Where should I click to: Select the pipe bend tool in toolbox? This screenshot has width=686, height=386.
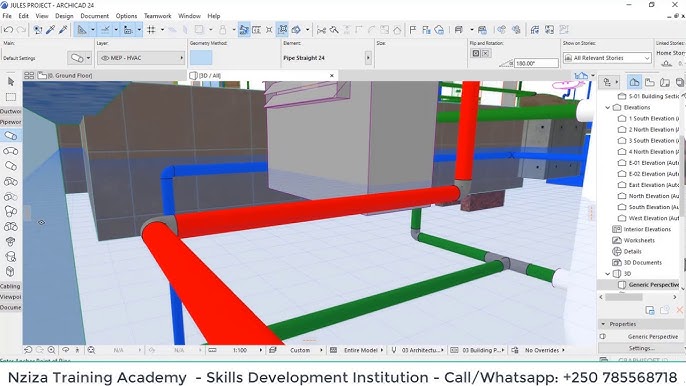pos(11,151)
